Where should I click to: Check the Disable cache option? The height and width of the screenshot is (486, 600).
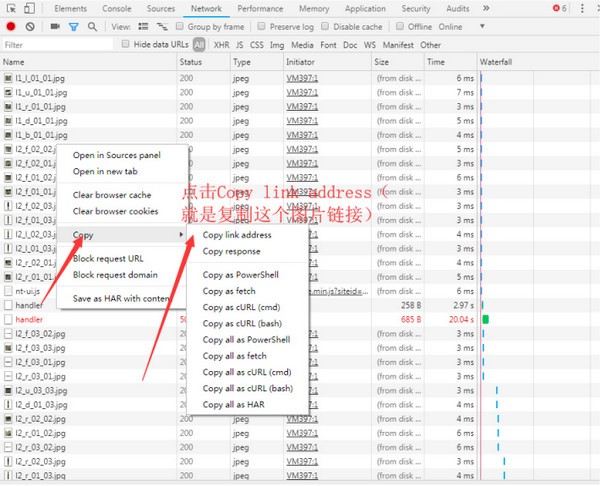pos(326,27)
